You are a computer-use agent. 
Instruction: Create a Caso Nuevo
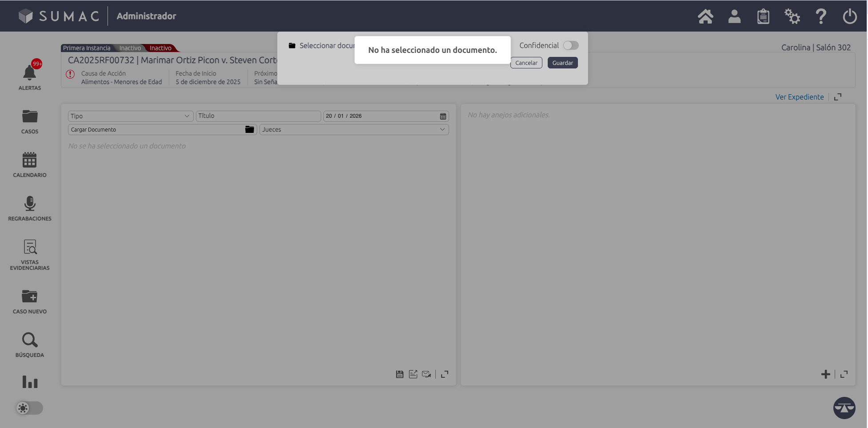coord(30,301)
